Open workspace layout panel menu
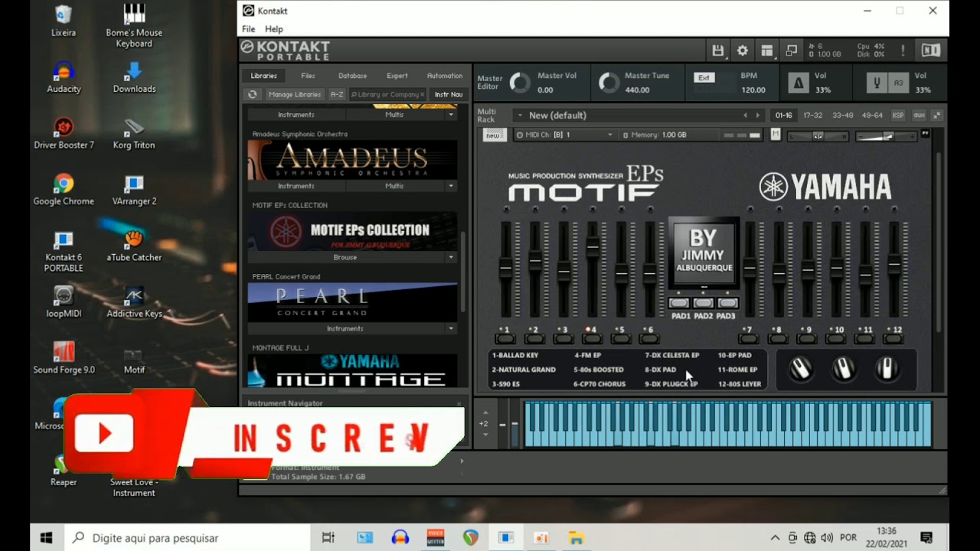Screen dimensions: 980x551 pyautogui.click(x=766, y=51)
